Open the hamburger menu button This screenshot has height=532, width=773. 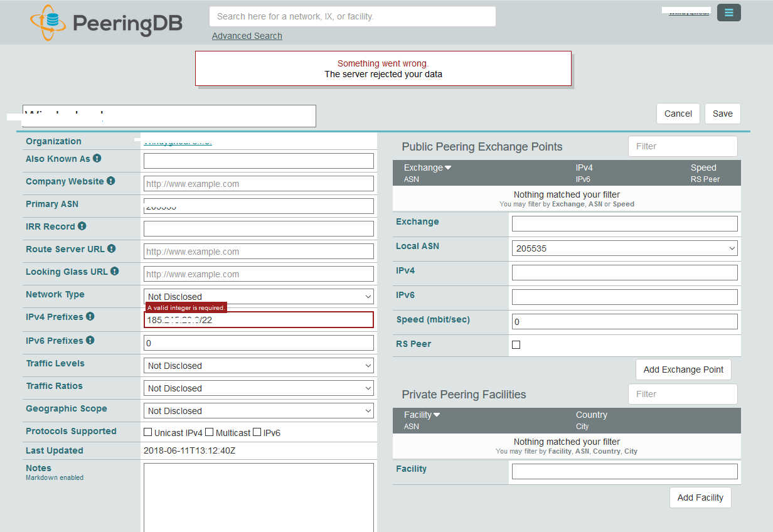[x=728, y=13]
